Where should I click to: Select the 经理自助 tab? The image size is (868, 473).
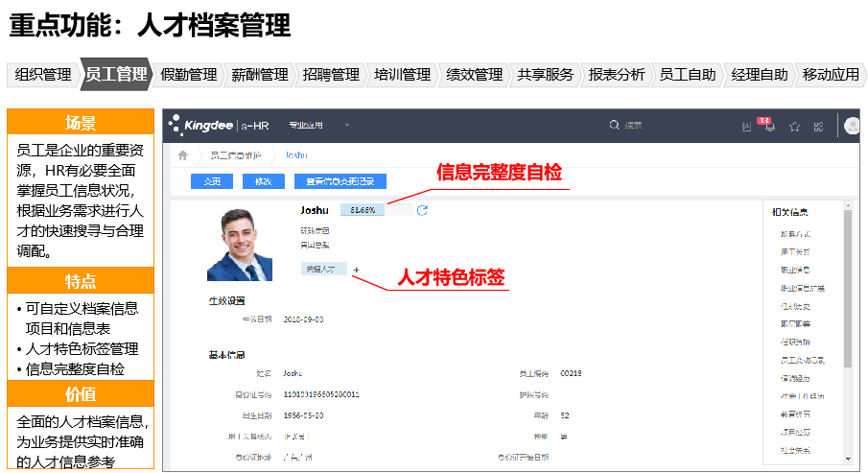point(760,74)
